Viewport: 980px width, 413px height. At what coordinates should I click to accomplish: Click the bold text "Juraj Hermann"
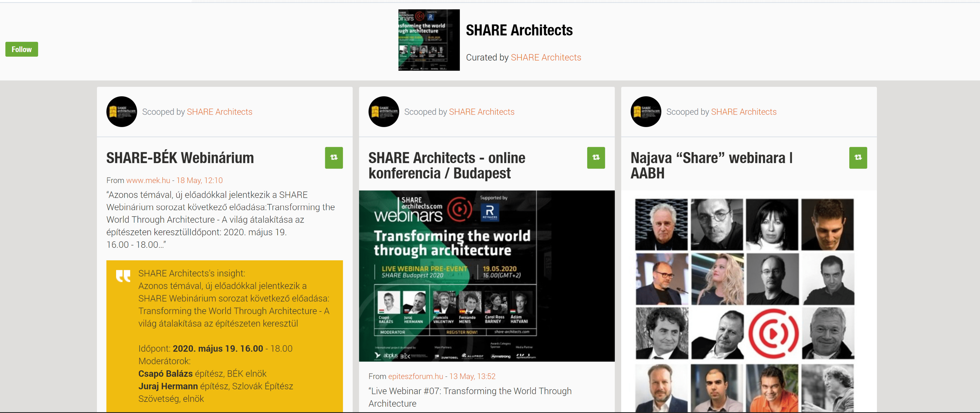[168, 386]
